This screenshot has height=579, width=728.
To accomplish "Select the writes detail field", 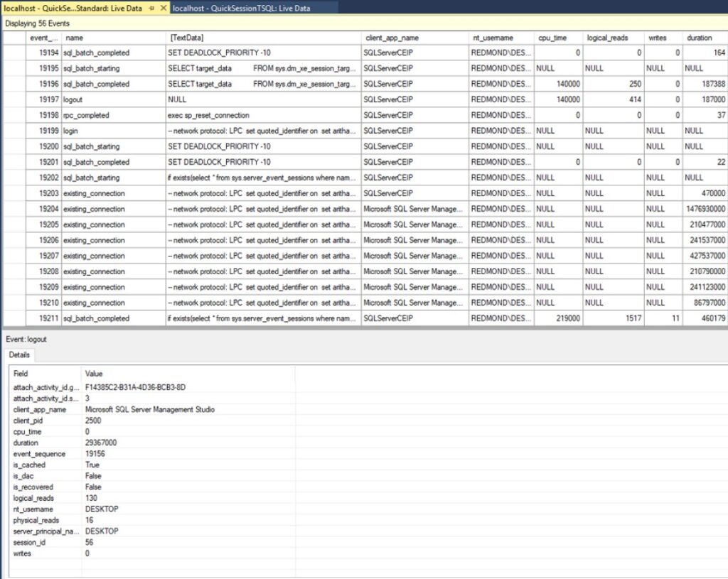I will (x=152, y=553).
